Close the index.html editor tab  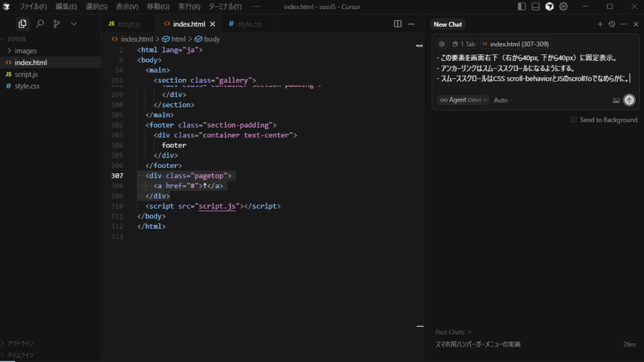(x=212, y=24)
